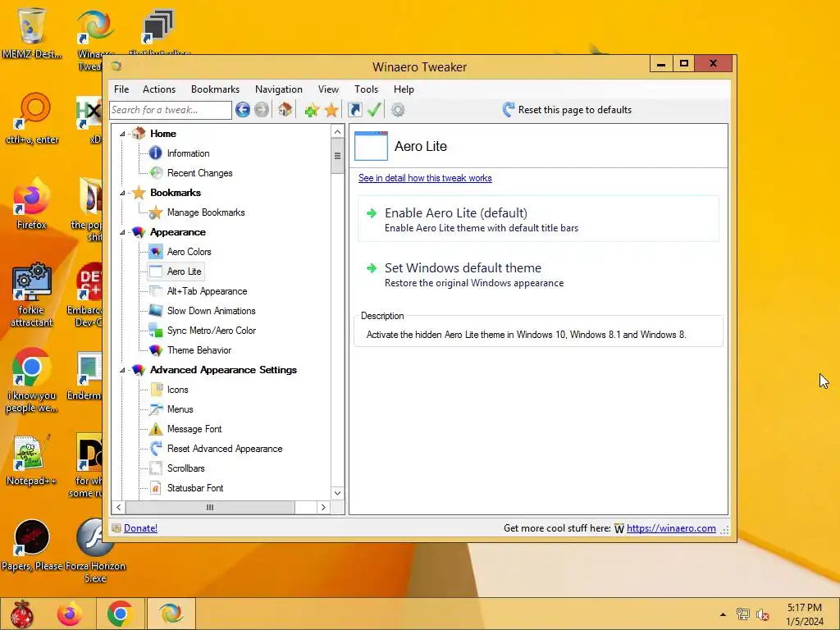Click the Donate! link
Image resolution: width=840 pixels, height=630 pixels.
click(140, 528)
